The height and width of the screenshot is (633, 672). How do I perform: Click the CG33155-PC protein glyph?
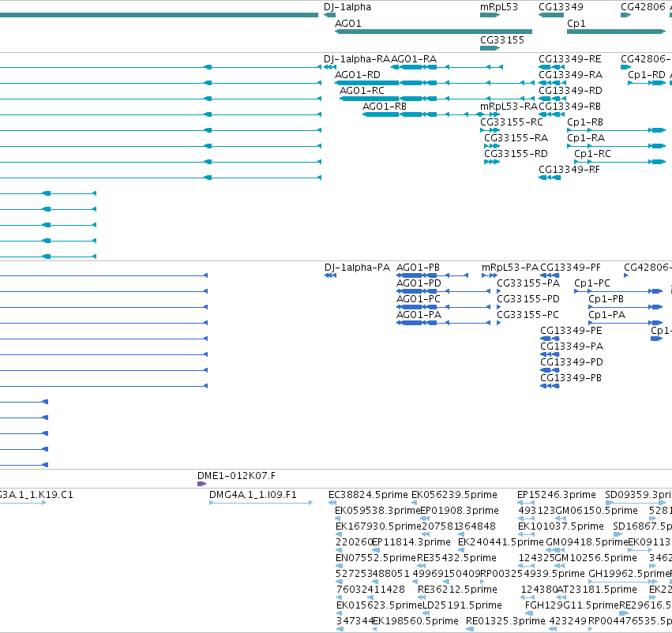click(x=499, y=323)
